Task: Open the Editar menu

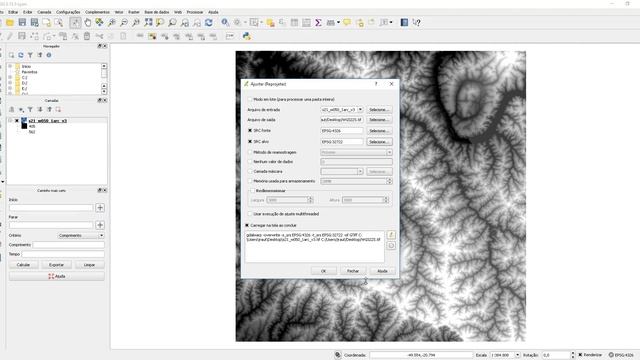Action: pos(13,12)
